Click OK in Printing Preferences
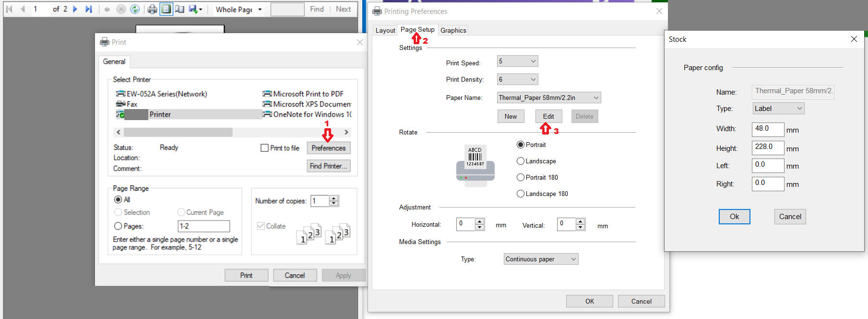Image resolution: width=868 pixels, height=319 pixels. pos(590,301)
